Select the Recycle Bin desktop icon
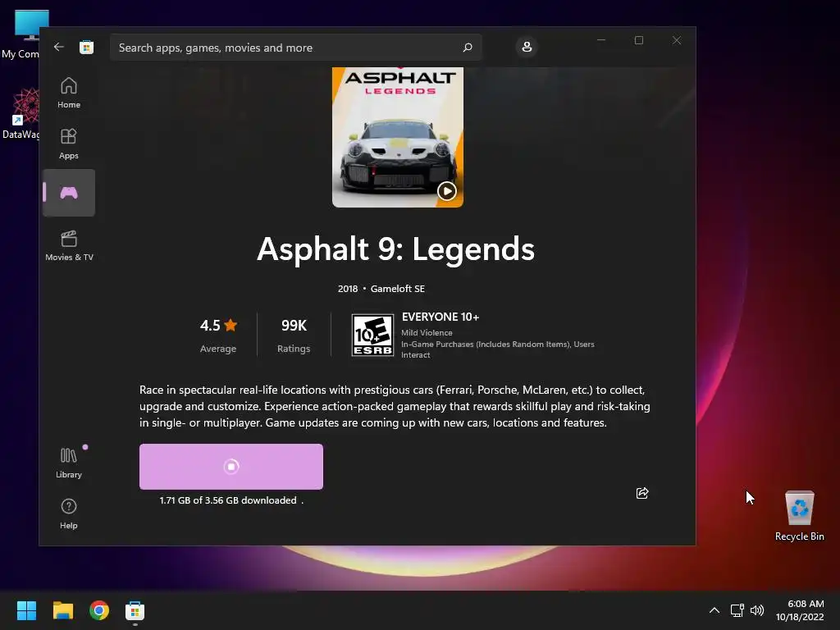The height and width of the screenshot is (630, 840). [799, 515]
